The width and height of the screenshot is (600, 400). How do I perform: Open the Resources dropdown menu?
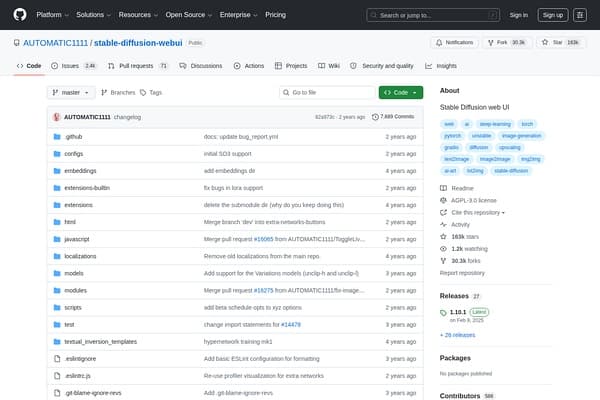(138, 15)
